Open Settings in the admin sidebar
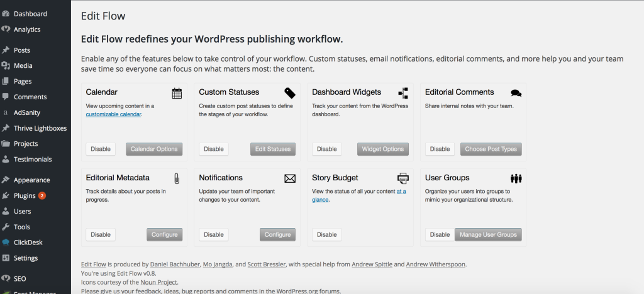The image size is (644, 294). pos(26,258)
